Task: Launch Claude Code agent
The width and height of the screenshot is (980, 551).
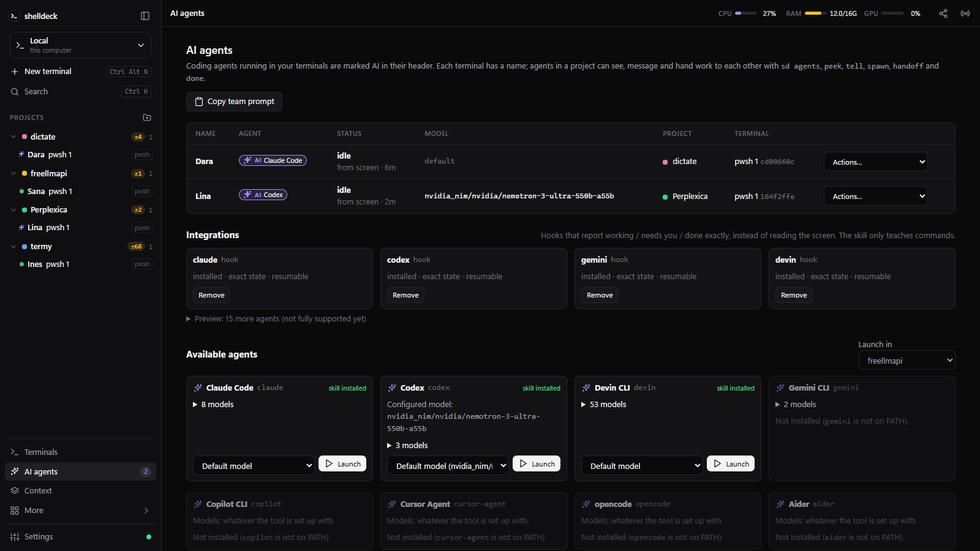Action: click(342, 463)
